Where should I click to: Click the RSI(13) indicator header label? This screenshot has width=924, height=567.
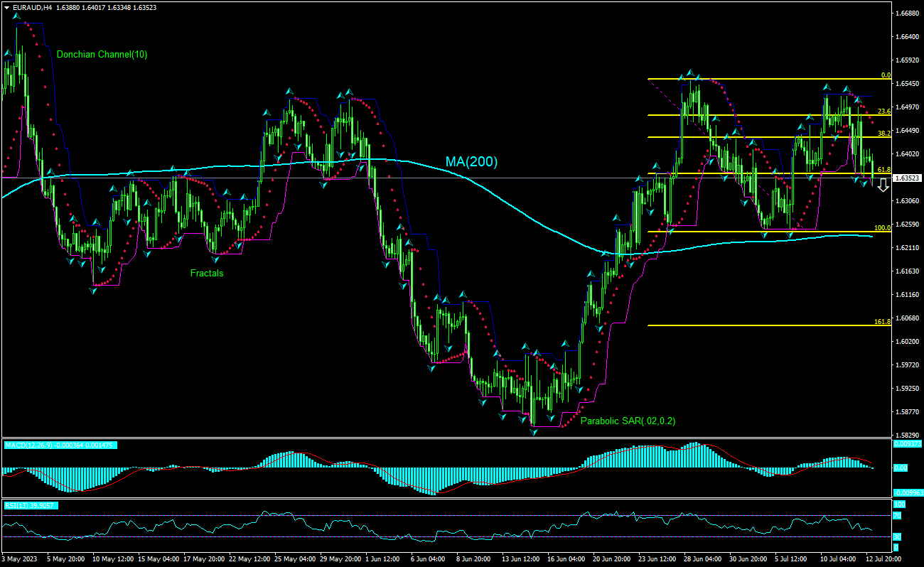[31, 505]
